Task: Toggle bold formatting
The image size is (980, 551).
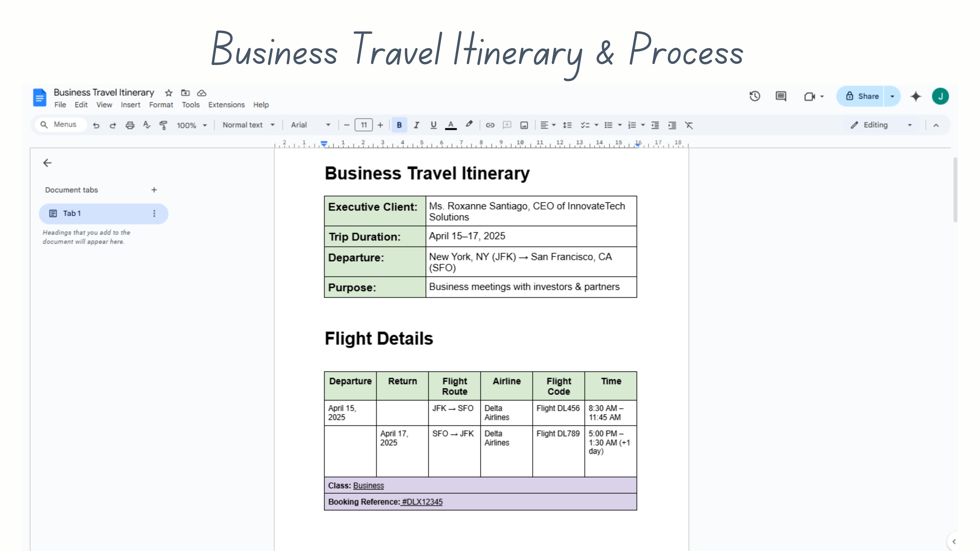Action: 399,125
